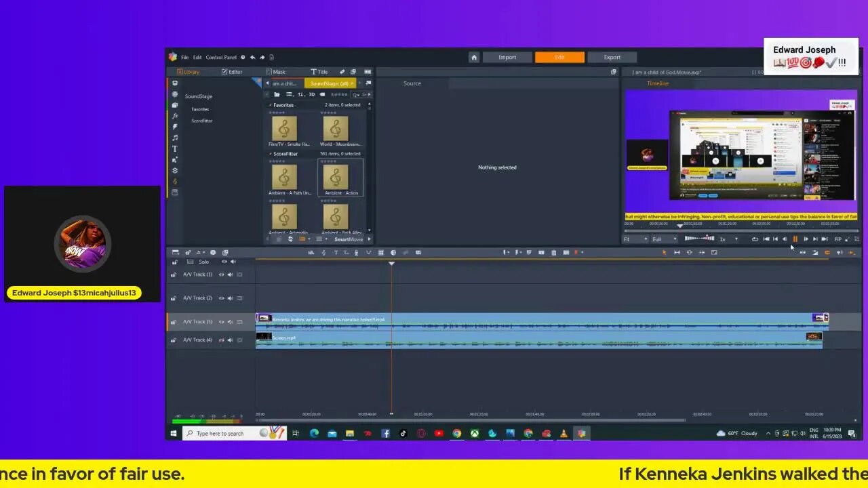
Task: Toggle the 3D filter in library toolbar
Action: pos(312,94)
